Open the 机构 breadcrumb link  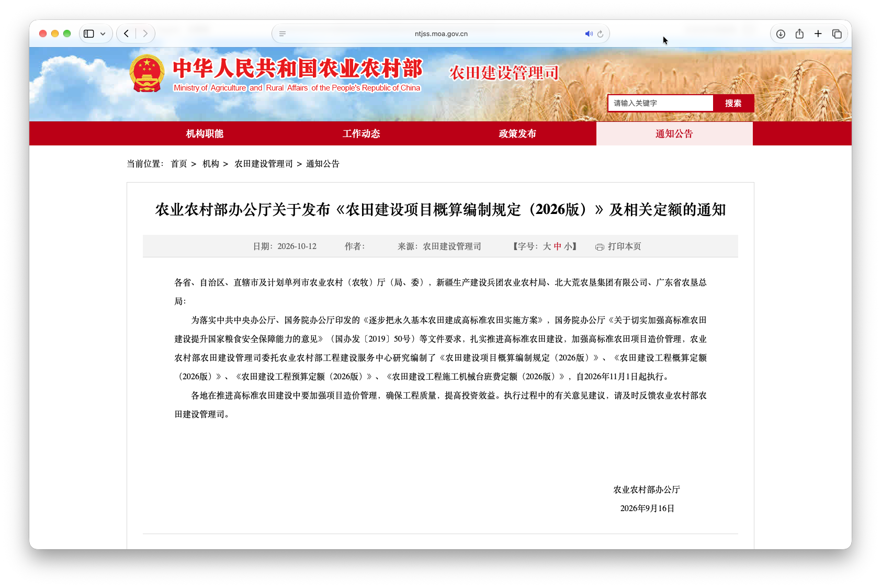click(211, 164)
